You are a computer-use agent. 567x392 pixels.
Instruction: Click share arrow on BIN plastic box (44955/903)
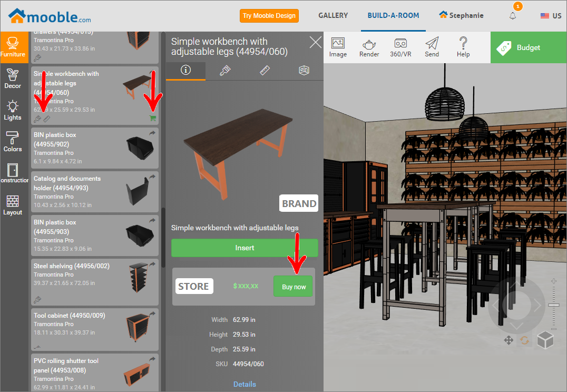coord(152,221)
